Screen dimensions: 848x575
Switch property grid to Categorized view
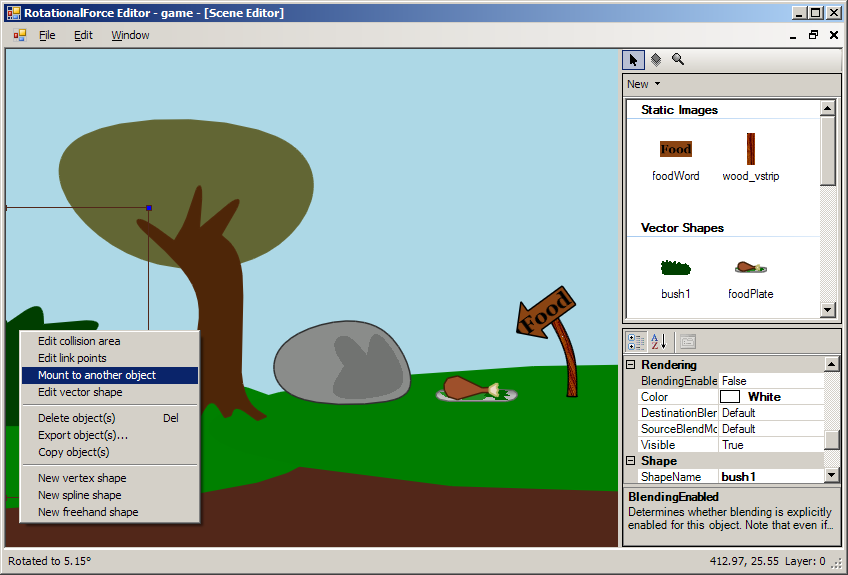(x=636, y=342)
